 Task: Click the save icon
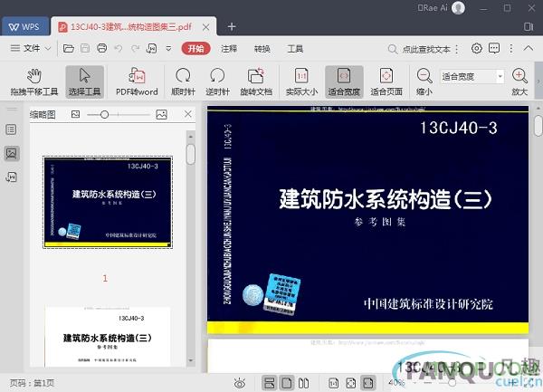pyautogui.click(x=85, y=48)
